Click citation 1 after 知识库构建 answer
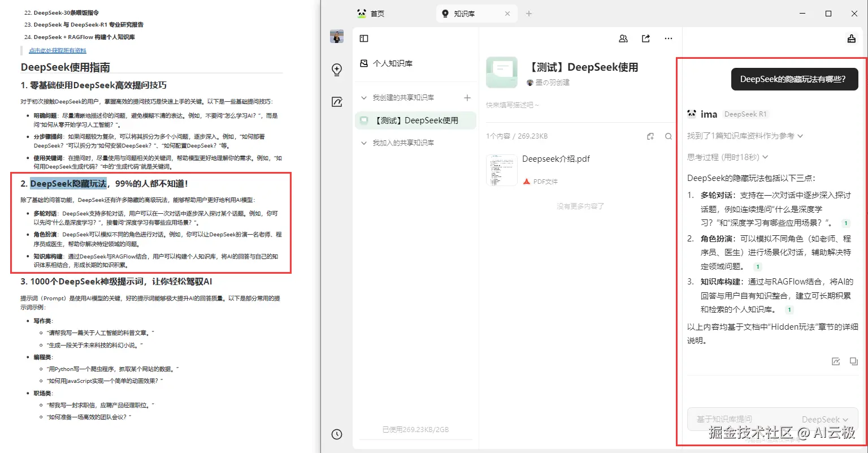Image resolution: width=868 pixels, height=453 pixels. point(789,310)
